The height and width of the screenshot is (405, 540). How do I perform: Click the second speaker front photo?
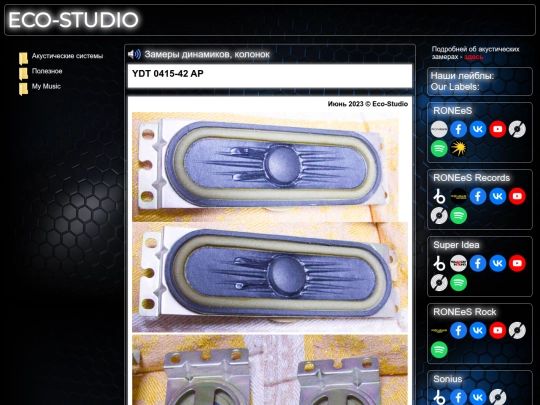[x=270, y=277]
